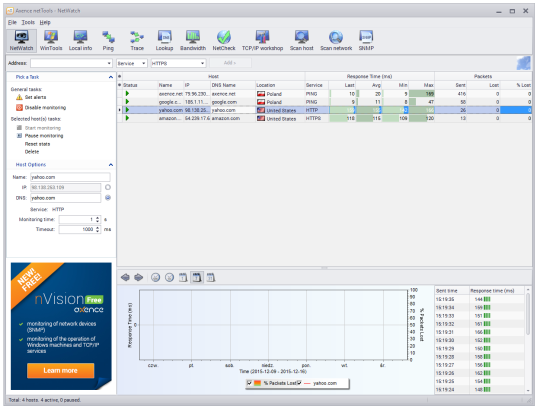The width and height of the screenshot is (540, 412).
Task: Sort by the Location column header
Action: tap(280, 85)
